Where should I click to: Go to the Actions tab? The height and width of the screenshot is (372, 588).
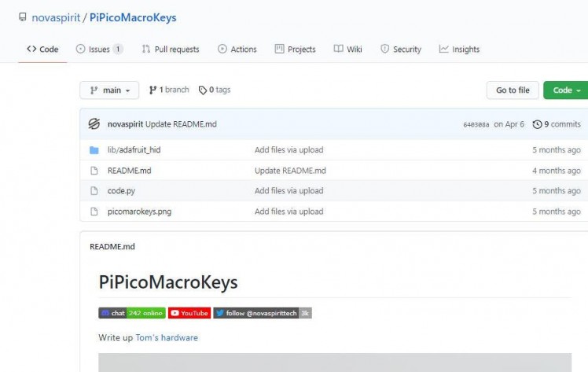[x=237, y=49]
